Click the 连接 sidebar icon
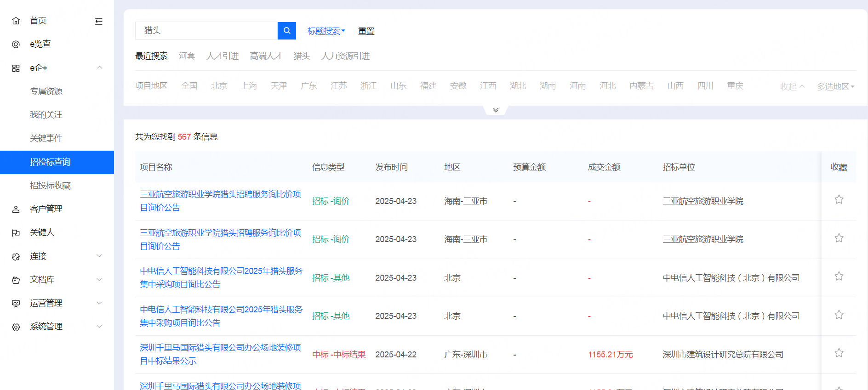Screen dimensions: 868x390 click(x=16, y=256)
